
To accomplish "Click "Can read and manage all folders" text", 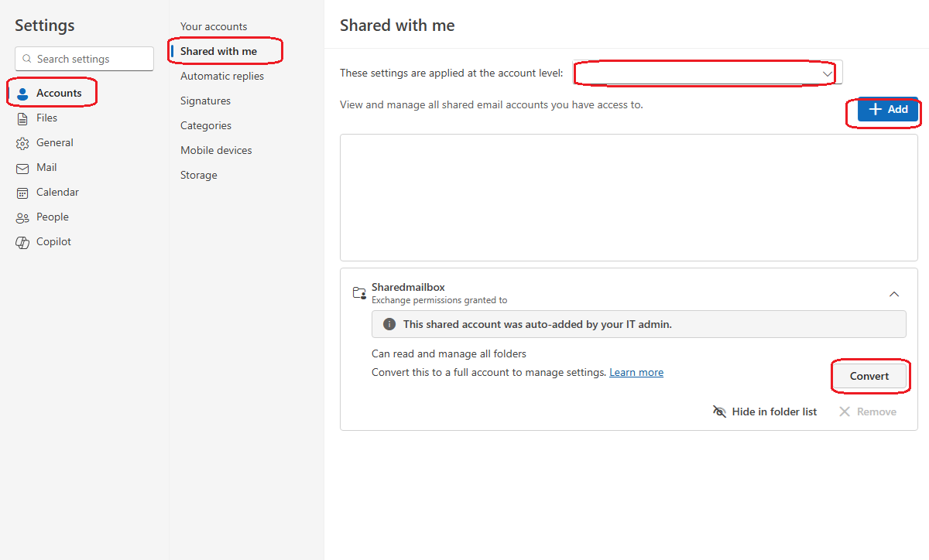I will coord(449,353).
